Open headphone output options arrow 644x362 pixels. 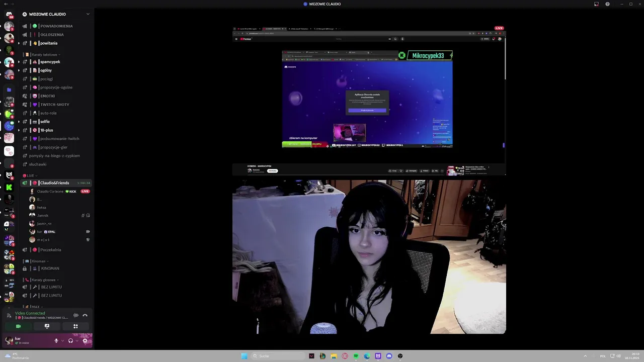(76, 340)
